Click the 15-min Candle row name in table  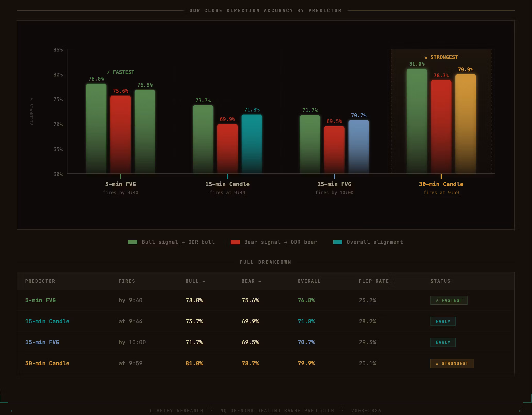47,322
